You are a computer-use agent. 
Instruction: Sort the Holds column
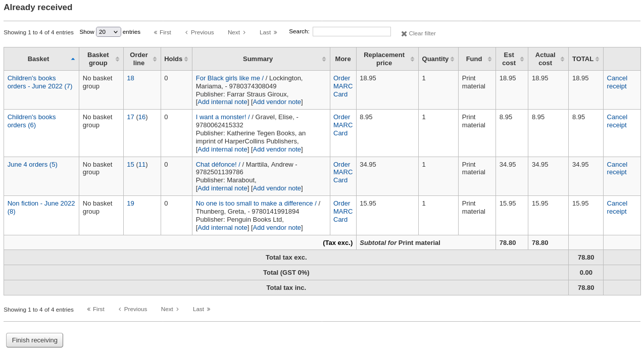point(174,59)
